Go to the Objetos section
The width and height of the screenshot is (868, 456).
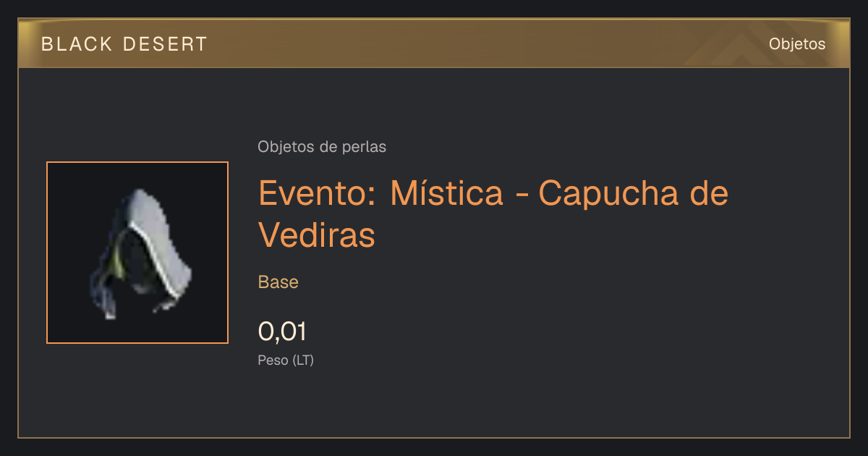click(797, 43)
